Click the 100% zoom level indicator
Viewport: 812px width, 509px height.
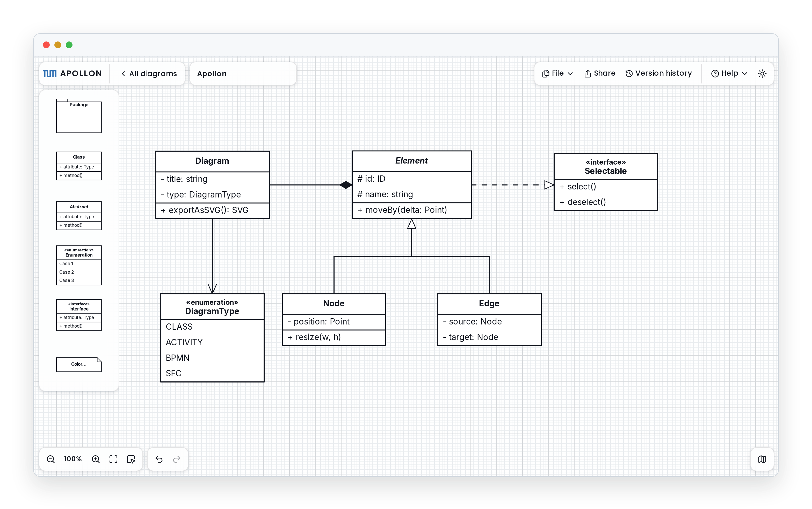click(x=72, y=459)
